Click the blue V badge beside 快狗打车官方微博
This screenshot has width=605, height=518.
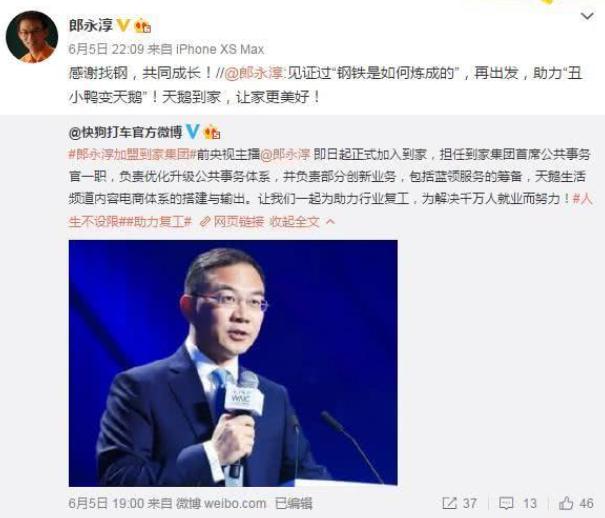coord(193,132)
